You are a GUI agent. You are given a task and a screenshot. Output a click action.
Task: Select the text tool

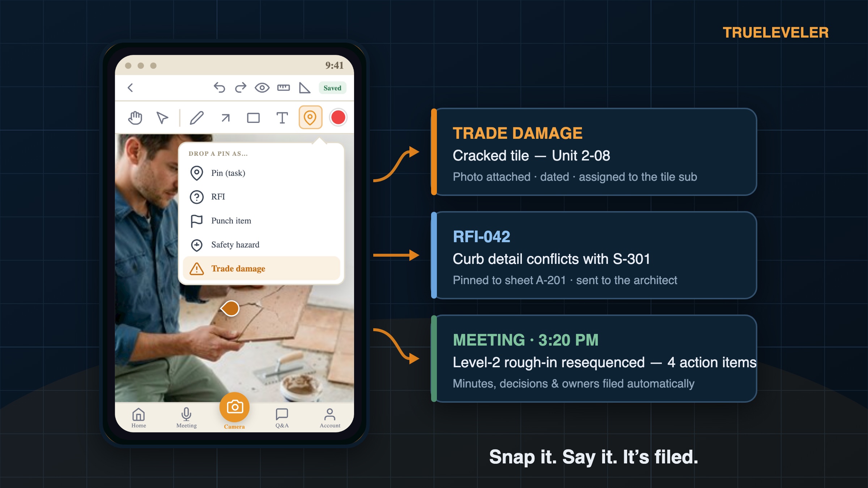click(282, 118)
